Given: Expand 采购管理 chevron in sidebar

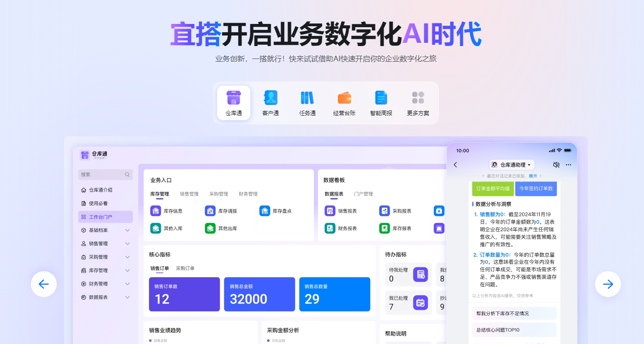Looking at the screenshot, I should coord(128,257).
